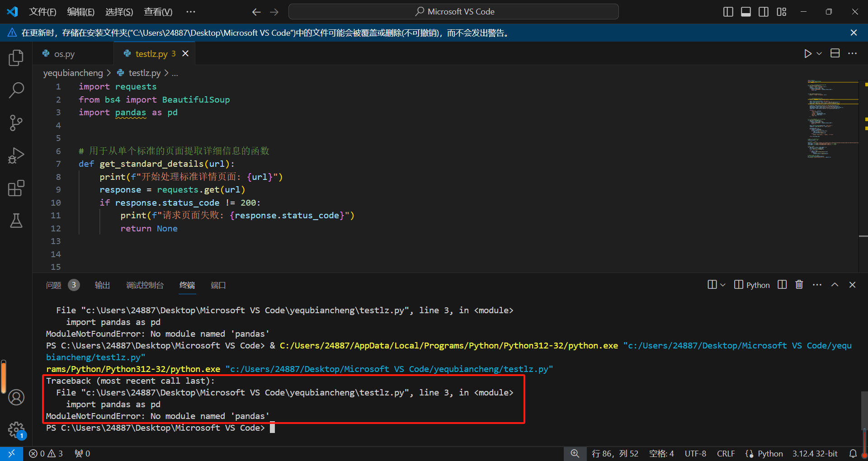Image resolution: width=868 pixels, height=461 pixels.
Task: Dismiss the update warning banner
Action: [x=854, y=33]
